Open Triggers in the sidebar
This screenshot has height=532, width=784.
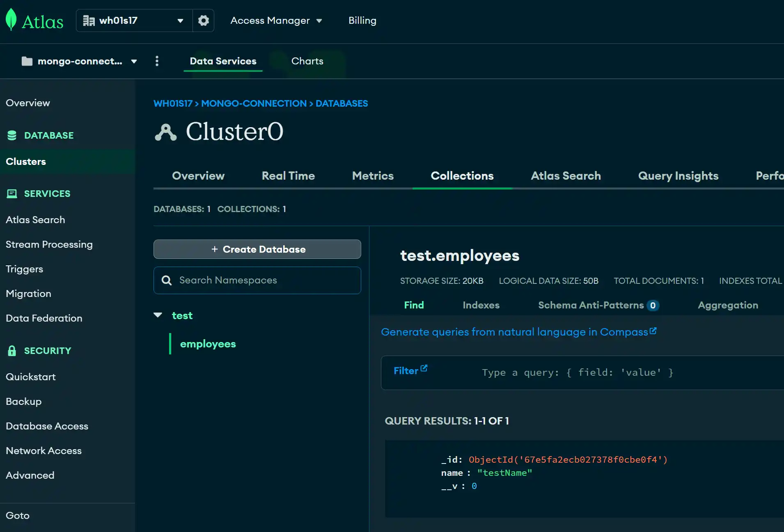pyautogui.click(x=24, y=269)
